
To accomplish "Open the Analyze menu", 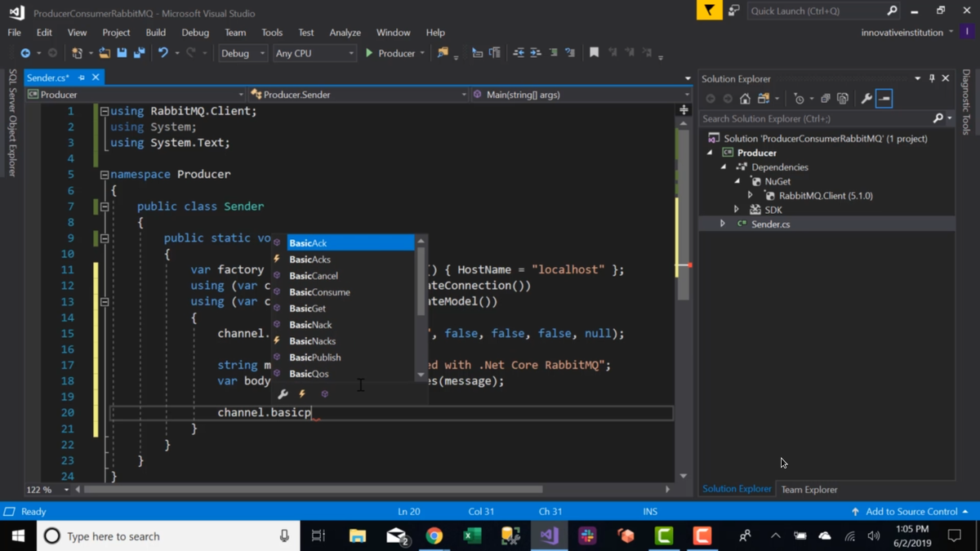I will click(x=345, y=33).
